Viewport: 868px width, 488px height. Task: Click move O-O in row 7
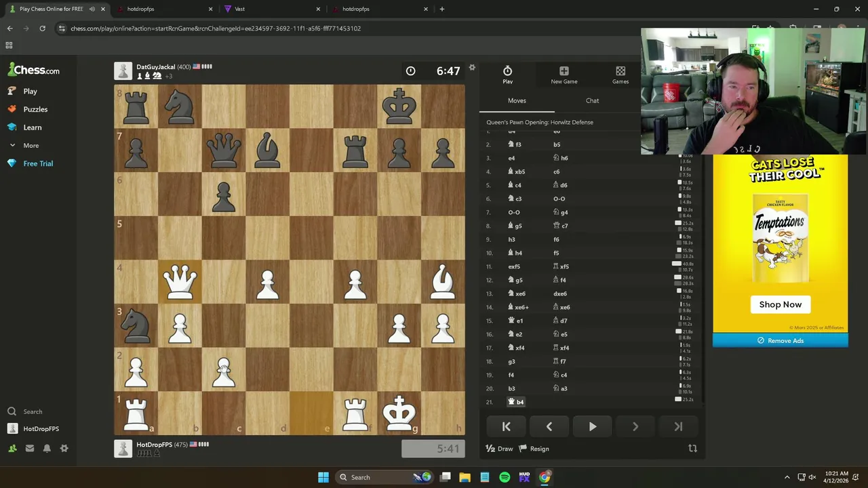tap(514, 212)
